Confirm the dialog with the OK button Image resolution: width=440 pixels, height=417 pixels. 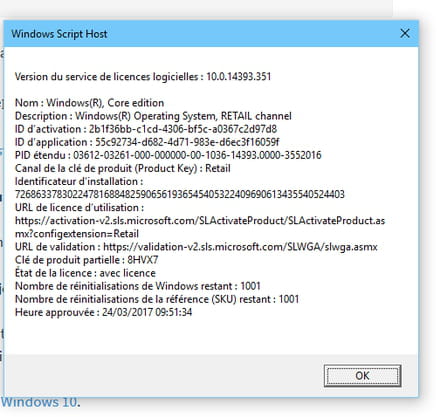point(362,376)
